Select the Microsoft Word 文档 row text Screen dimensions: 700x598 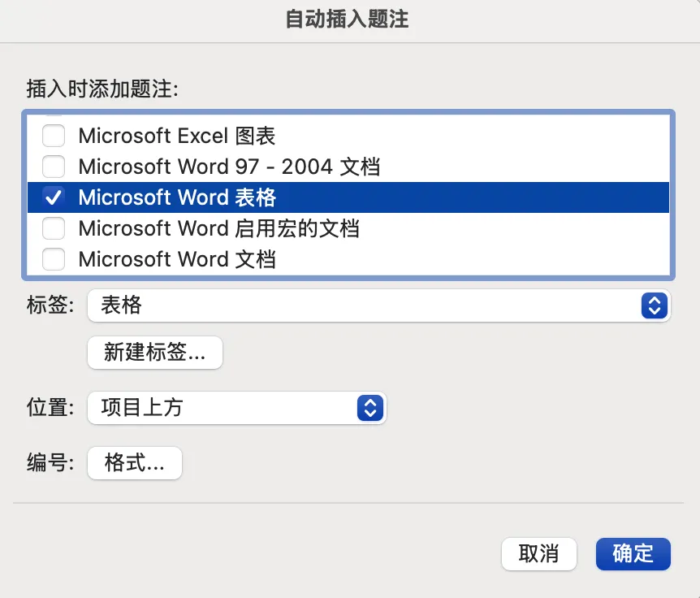click(177, 259)
